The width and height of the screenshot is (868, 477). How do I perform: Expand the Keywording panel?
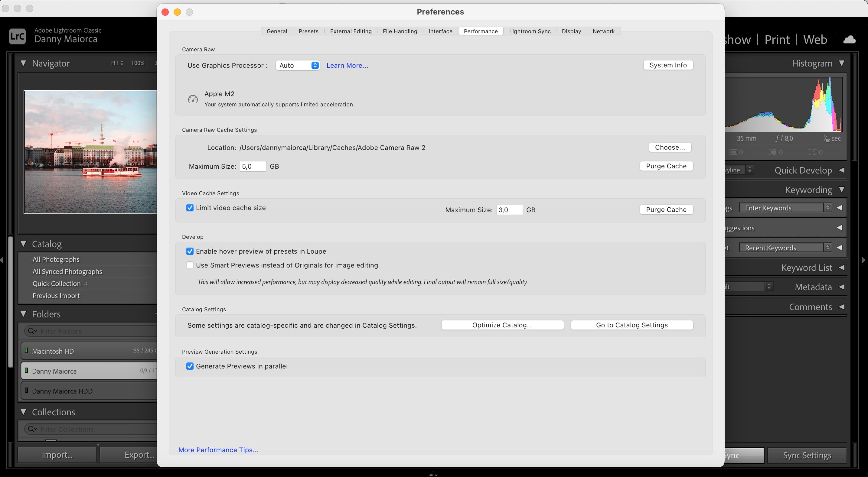(842, 189)
